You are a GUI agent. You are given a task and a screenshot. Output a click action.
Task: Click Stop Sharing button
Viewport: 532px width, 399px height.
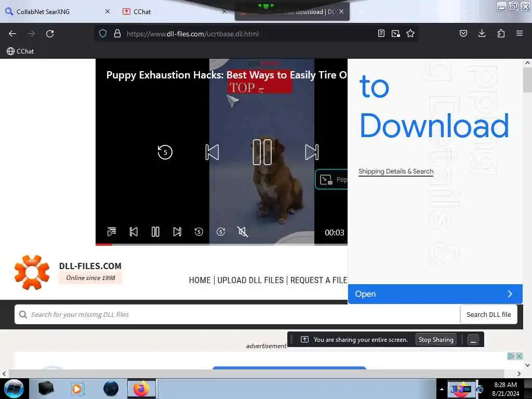coord(436,340)
